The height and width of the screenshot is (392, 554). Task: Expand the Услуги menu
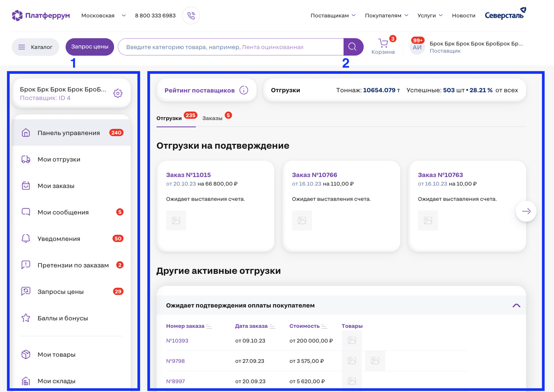[x=430, y=15]
